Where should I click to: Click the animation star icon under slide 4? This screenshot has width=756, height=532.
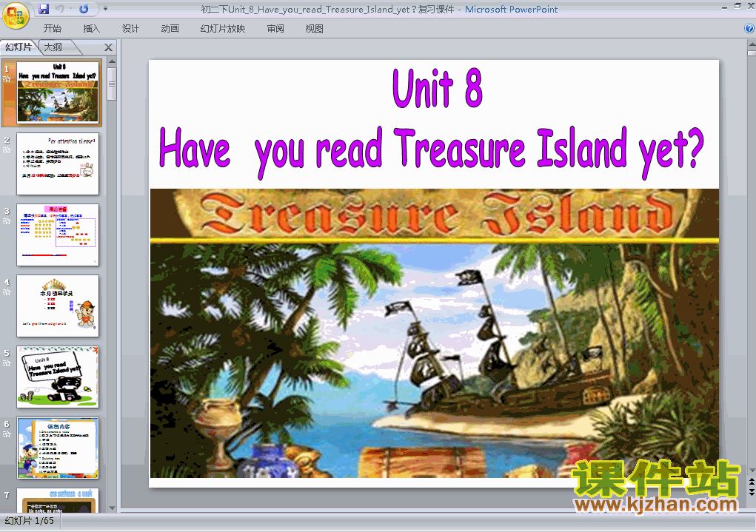(x=7, y=292)
